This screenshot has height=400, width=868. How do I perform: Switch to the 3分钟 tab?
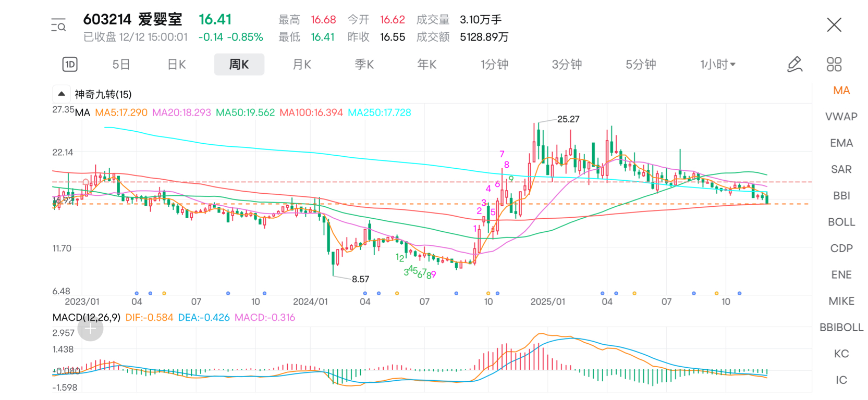pos(567,65)
